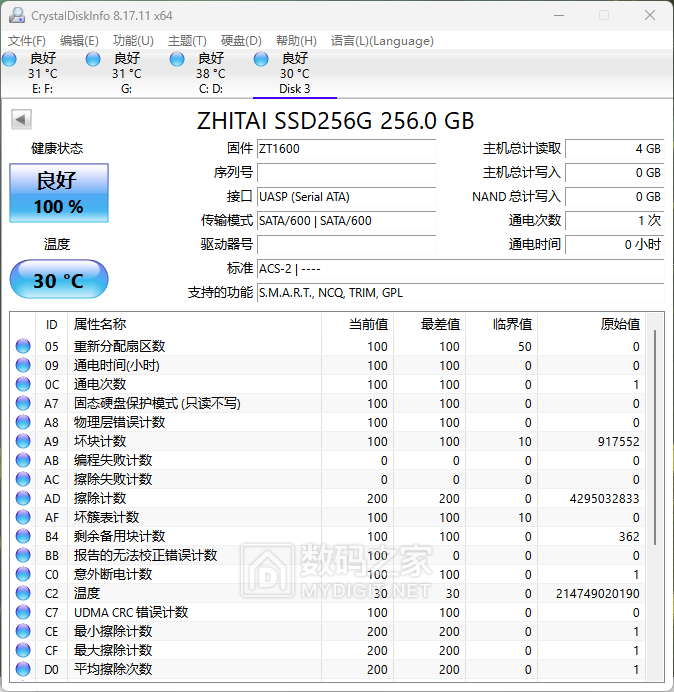The width and height of the screenshot is (674, 692).
Task: Click the 临界值 column header
Action: (x=501, y=324)
